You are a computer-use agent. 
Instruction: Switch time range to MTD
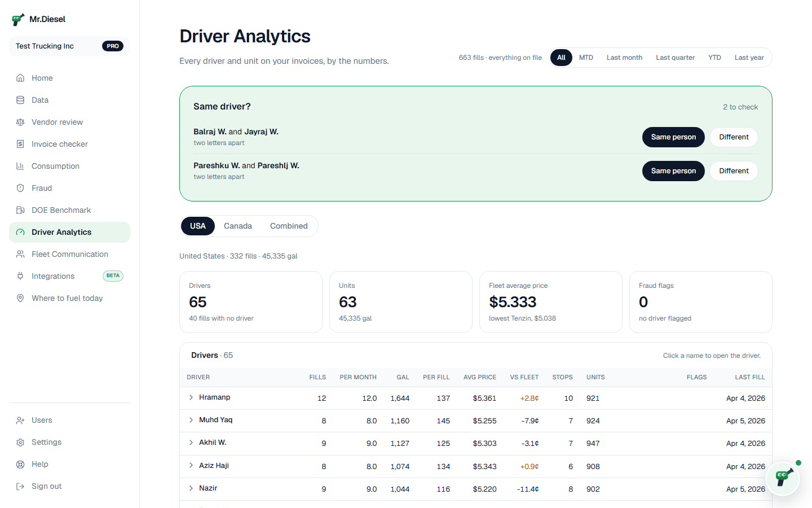(586, 58)
